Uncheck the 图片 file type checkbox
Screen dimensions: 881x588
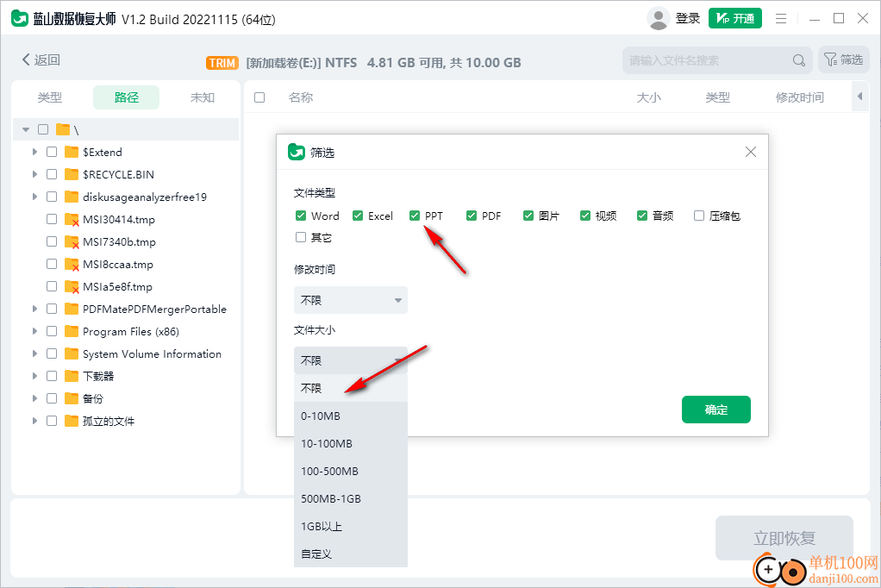528,216
